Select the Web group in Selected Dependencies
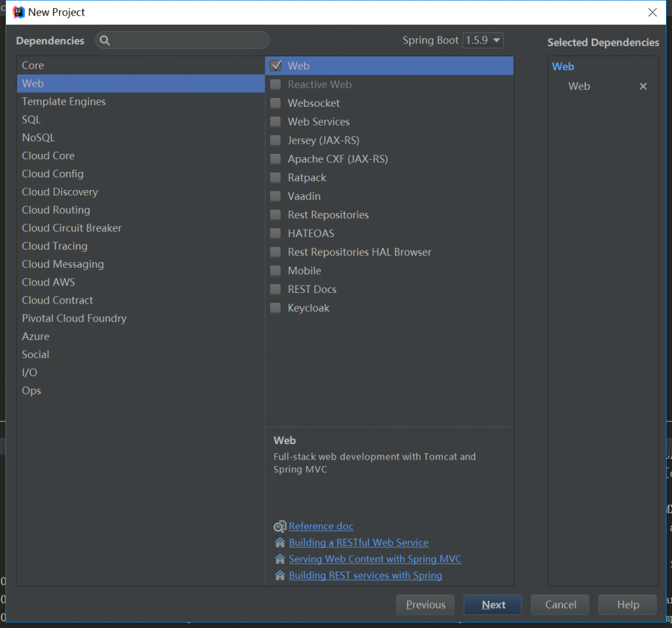The image size is (672, 628). 562,66
